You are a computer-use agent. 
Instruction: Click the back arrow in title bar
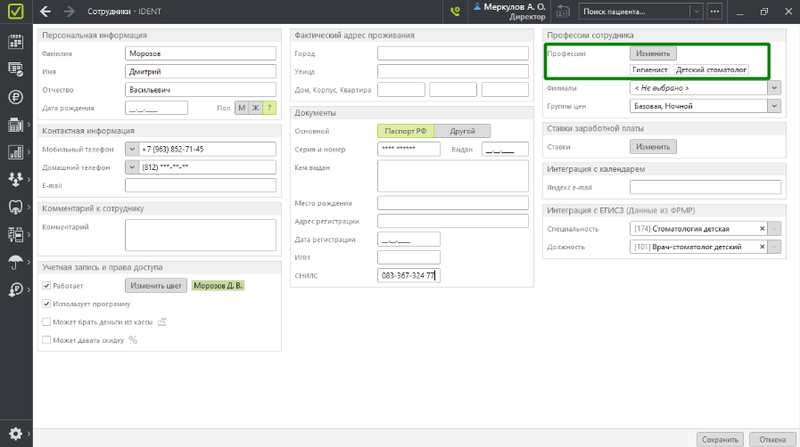(45, 12)
